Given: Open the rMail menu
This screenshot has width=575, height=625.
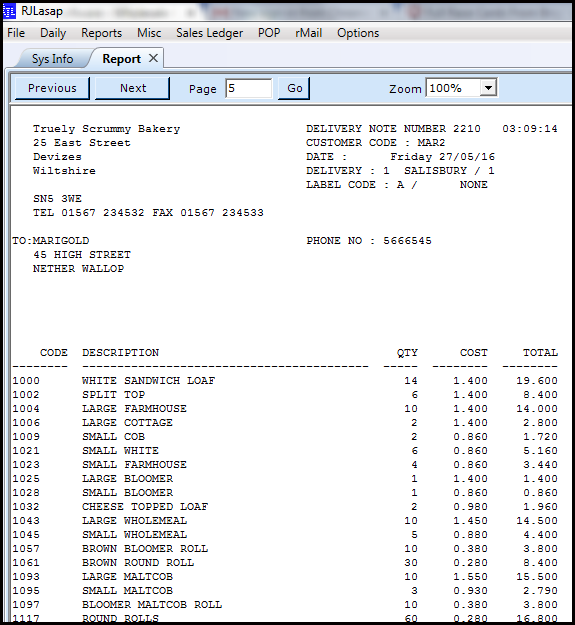Looking at the screenshot, I should pos(308,33).
